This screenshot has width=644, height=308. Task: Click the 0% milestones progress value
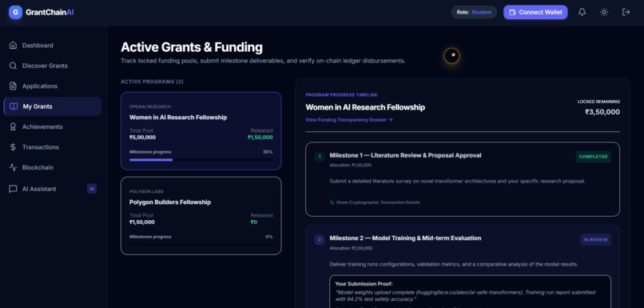tap(269, 237)
